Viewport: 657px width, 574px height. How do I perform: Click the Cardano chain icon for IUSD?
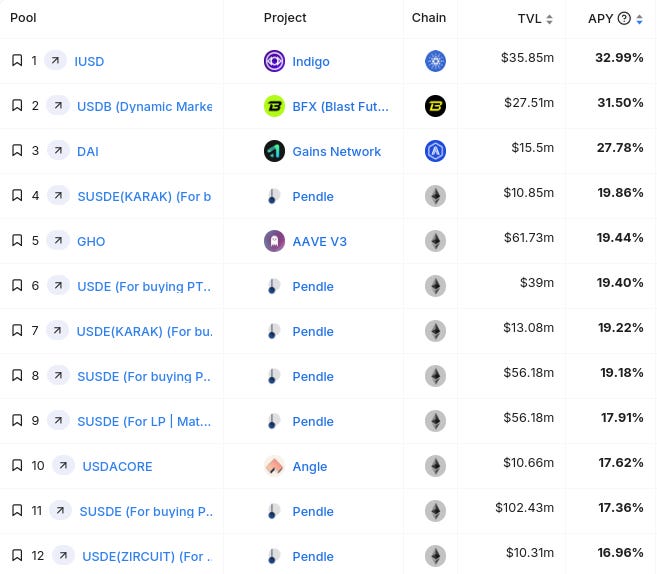click(435, 61)
